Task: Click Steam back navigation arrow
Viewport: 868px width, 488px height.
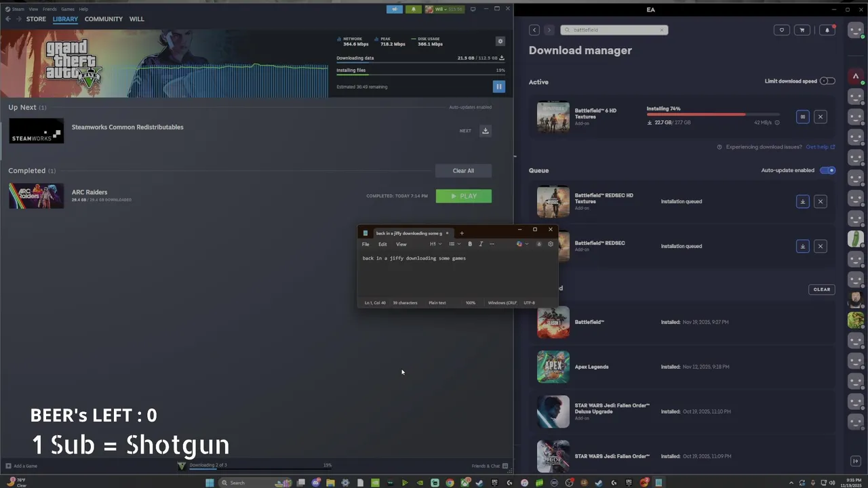Action: (x=7, y=19)
